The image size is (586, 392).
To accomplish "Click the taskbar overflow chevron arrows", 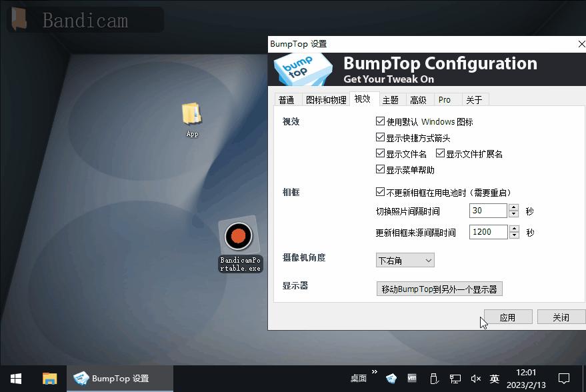I will coord(375,373).
